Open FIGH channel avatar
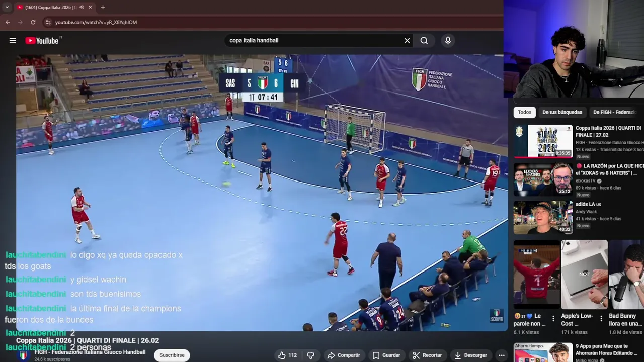Viewport: 644px width, 362px height. (x=23, y=355)
